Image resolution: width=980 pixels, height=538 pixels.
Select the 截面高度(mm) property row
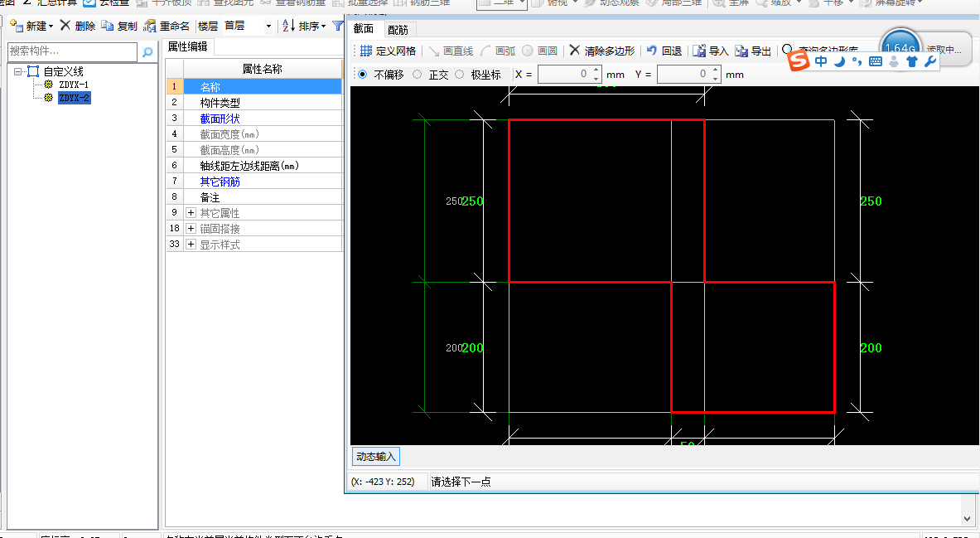[253, 149]
